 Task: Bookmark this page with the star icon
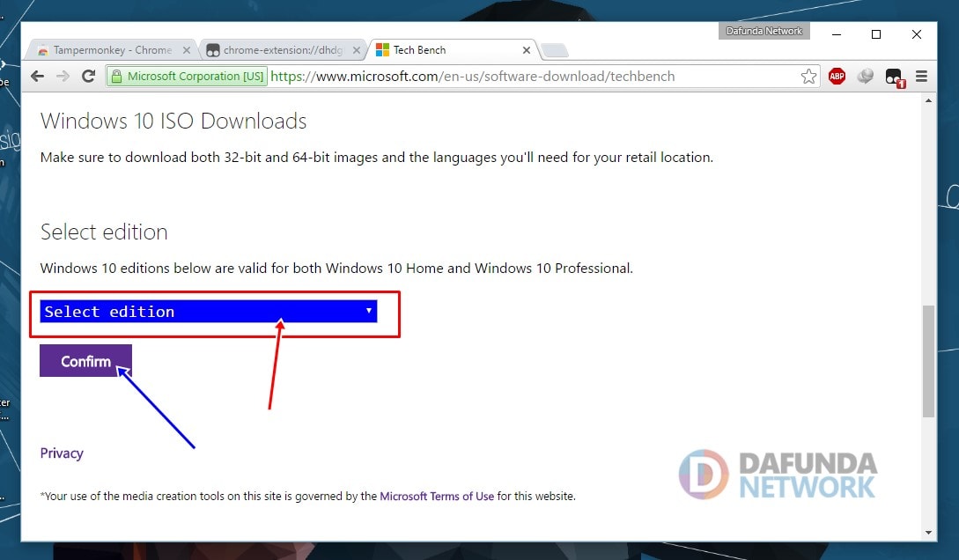pos(808,77)
